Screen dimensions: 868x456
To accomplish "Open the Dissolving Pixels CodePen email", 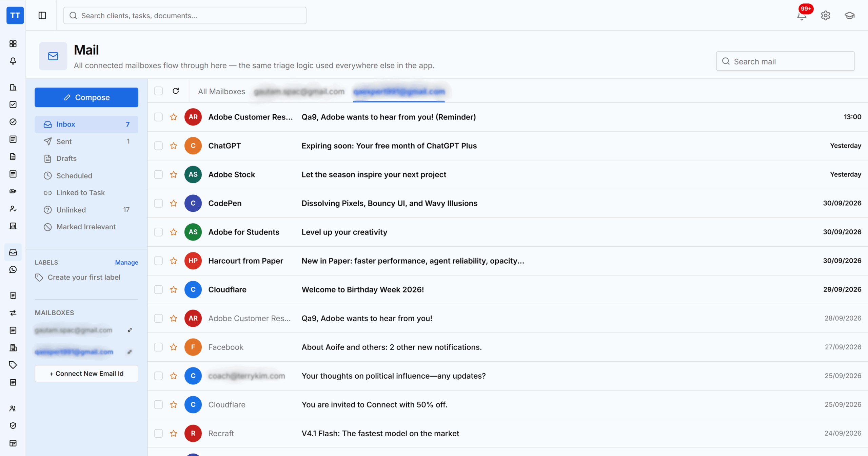I will click(508, 204).
